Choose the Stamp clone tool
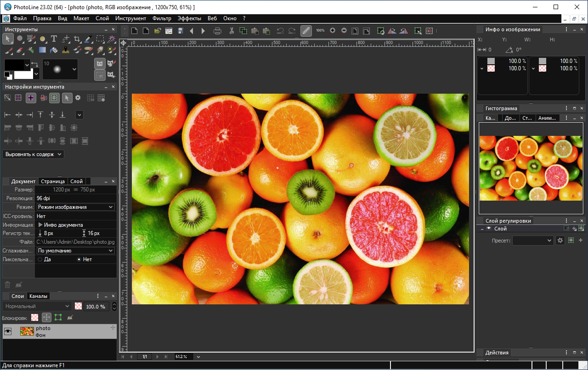Image resolution: width=588 pixels, height=370 pixels. (65, 50)
